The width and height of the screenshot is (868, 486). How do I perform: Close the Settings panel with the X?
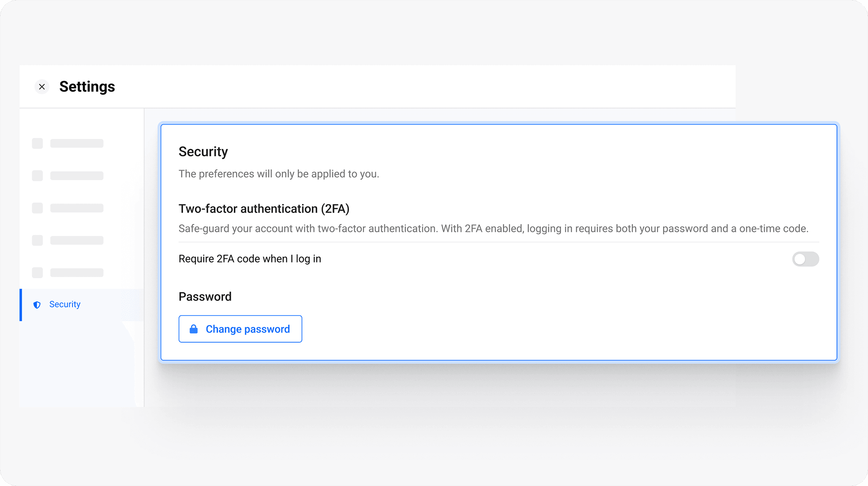(x=42, y=87)
